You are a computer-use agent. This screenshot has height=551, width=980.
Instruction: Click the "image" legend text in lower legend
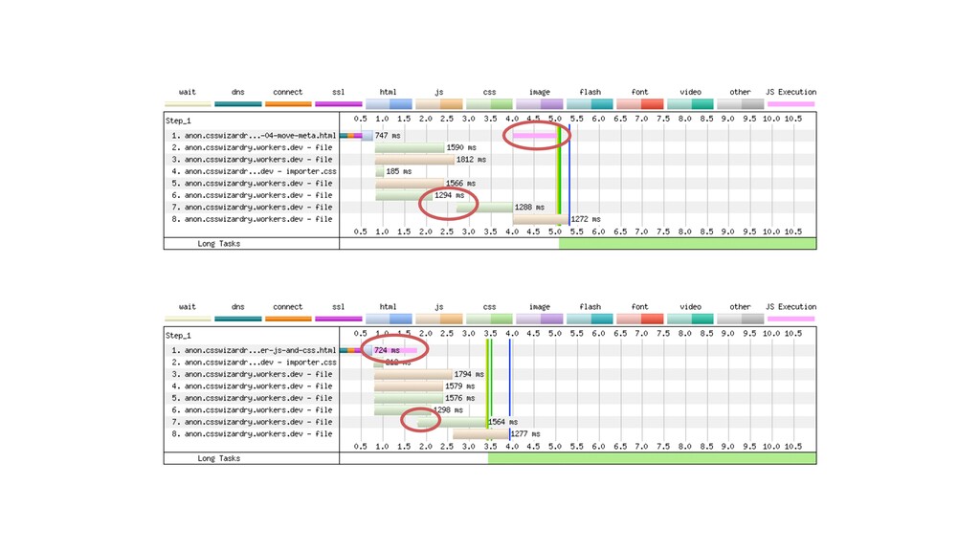pyautogui.click(x=540, y=307)
